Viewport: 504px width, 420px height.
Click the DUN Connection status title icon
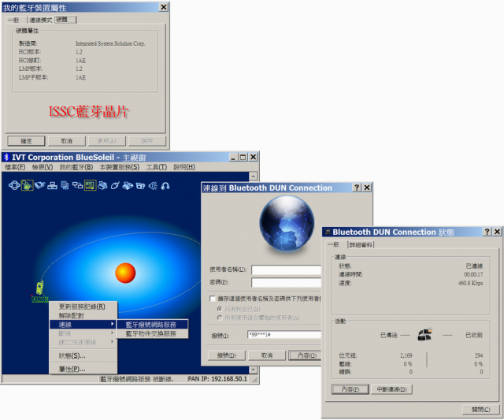328,232
